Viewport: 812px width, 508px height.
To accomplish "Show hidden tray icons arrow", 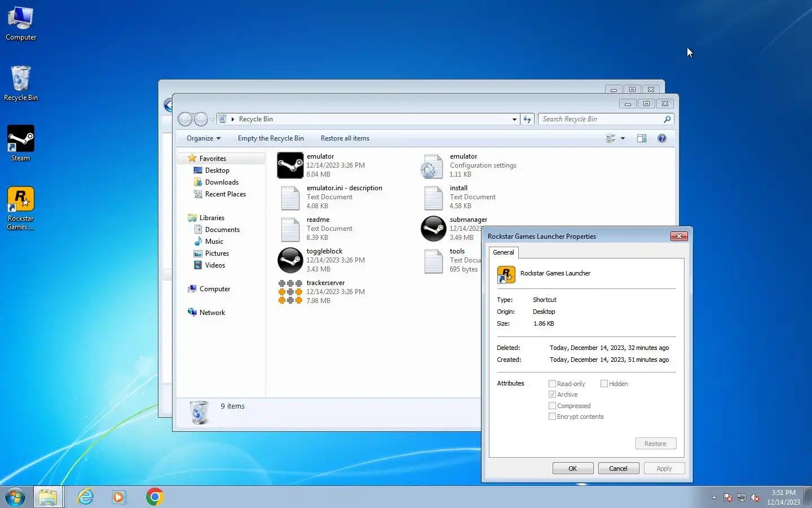I will pyautogui.click(x=714, y=497).
